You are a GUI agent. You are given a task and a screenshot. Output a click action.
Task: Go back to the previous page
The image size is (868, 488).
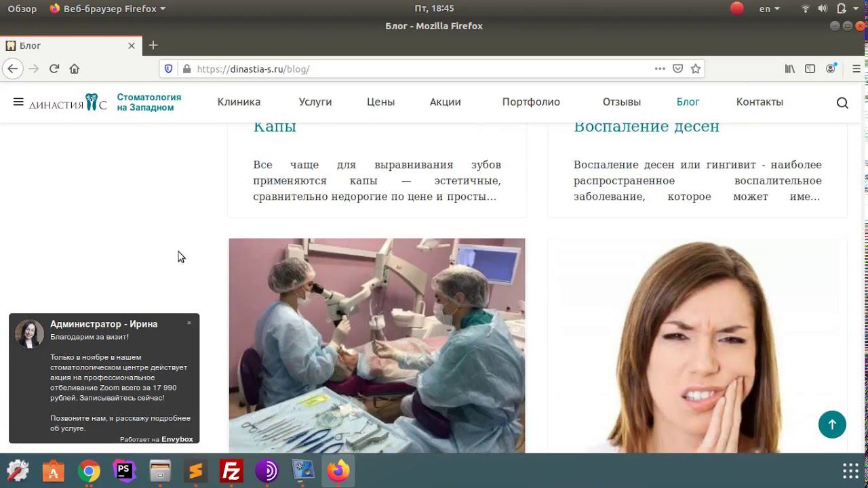click(x=12, y=68)
